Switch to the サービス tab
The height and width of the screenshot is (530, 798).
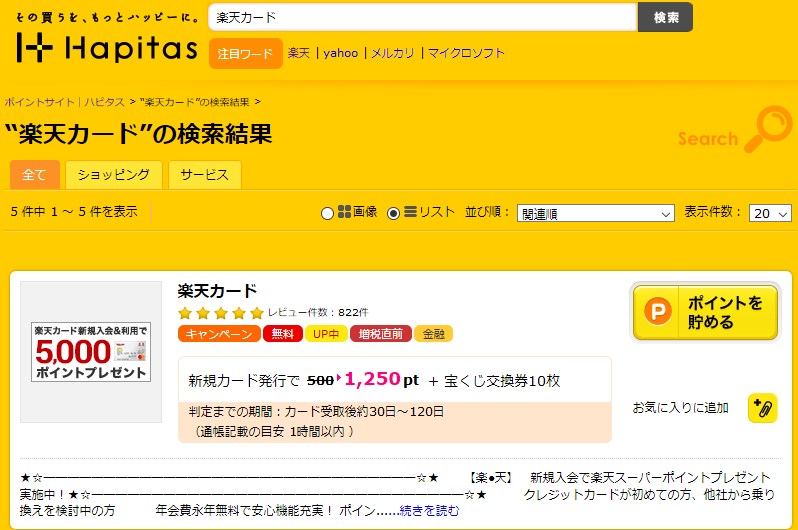click(x=204, y=174)
